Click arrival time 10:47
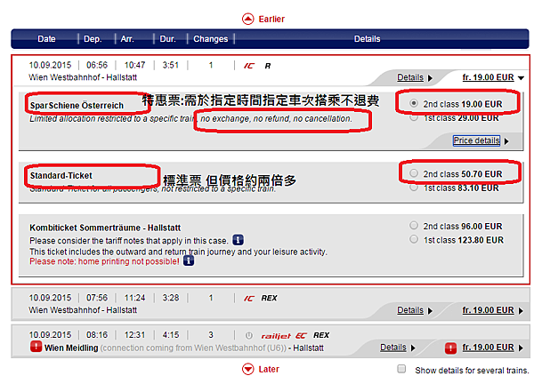The image size is (534, 392). 134,65
